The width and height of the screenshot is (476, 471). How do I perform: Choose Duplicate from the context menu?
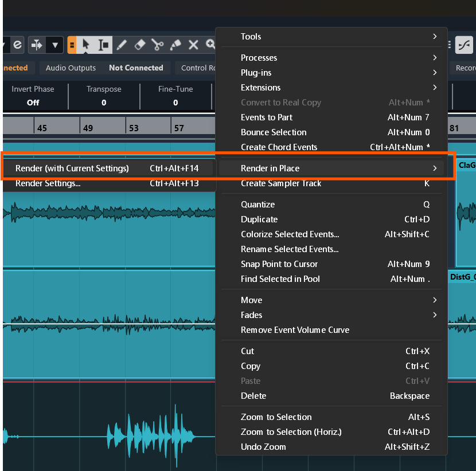pyautogui.click(x=331, y=219)
